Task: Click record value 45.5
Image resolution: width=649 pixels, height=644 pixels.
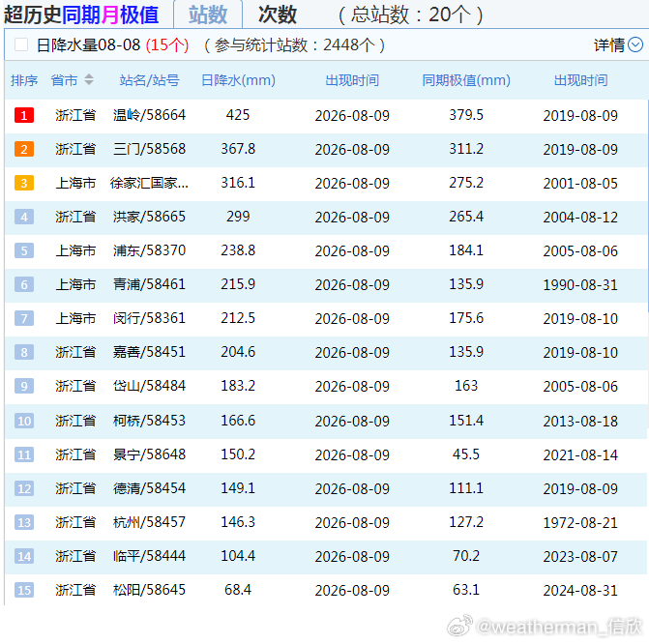Action: click(x=466, y=454)
